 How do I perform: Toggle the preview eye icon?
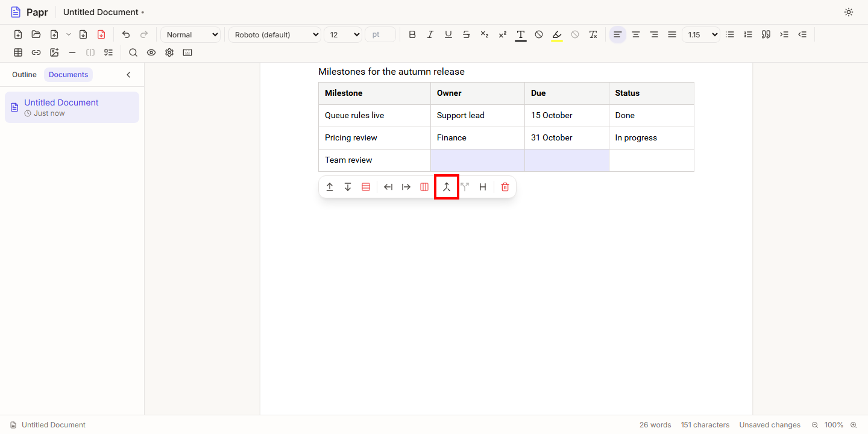point(151,52)
